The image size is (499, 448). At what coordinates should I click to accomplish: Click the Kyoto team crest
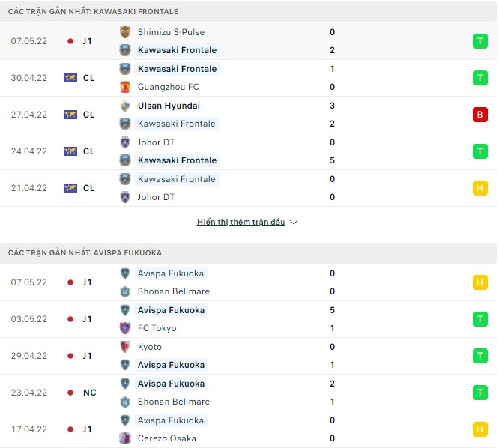coord(125,347)
